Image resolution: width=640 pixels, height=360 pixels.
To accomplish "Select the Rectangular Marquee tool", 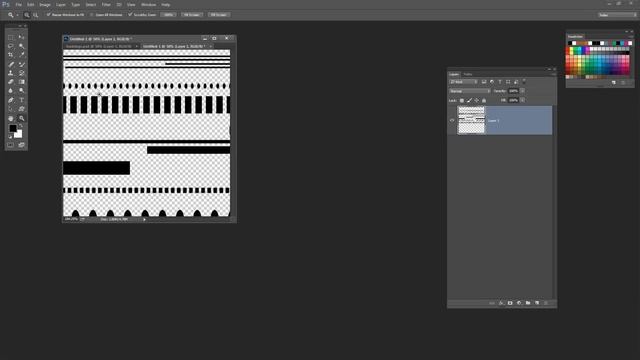I will 11,37.
